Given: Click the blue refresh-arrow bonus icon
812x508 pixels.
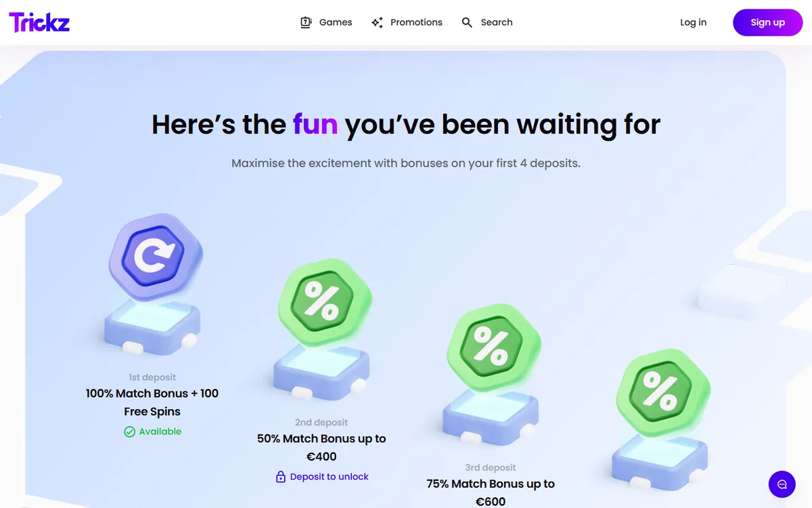Looking at the screenshot, I should click(x=155, y=257).
